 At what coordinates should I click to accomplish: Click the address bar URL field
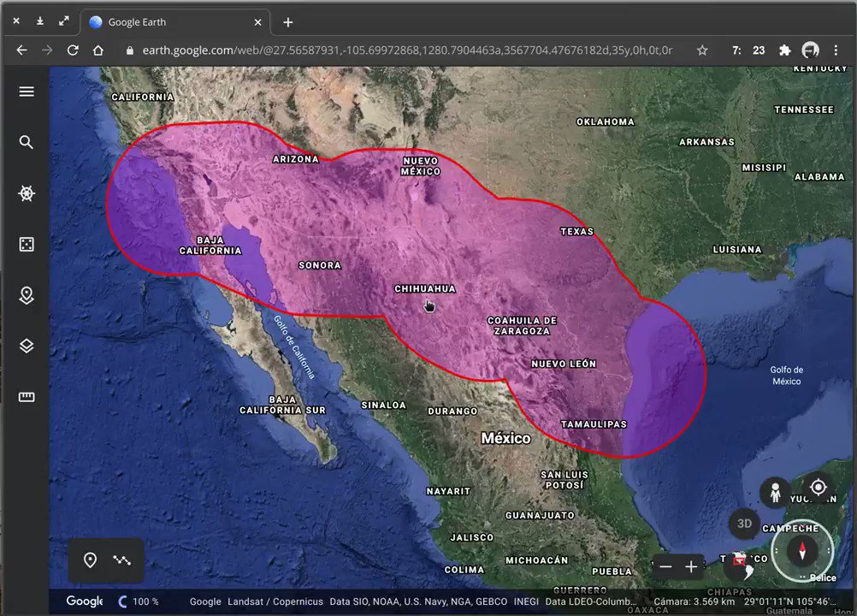(x=402, y=50)
